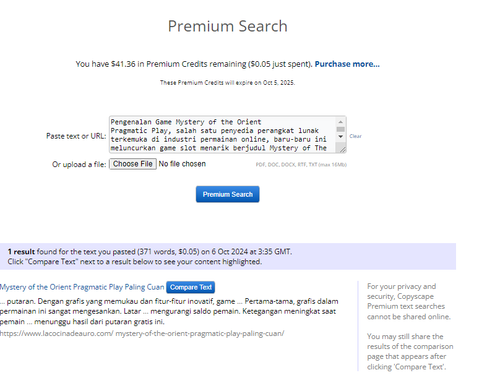Image resolution: width=500 pixels, height=386 pixels.
Task: Click the "For your privacy and security" note
Action: pyautogui.click(x=409, y=301)
